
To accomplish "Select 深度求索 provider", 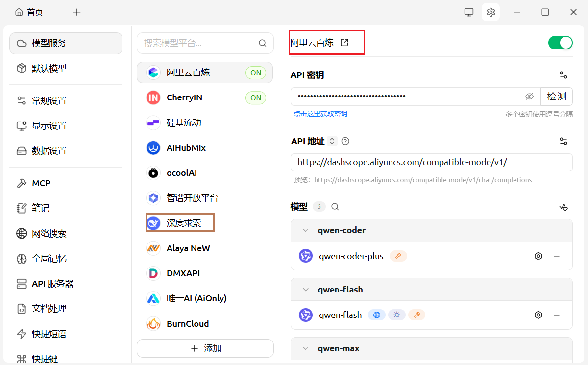I will [205, 223].
